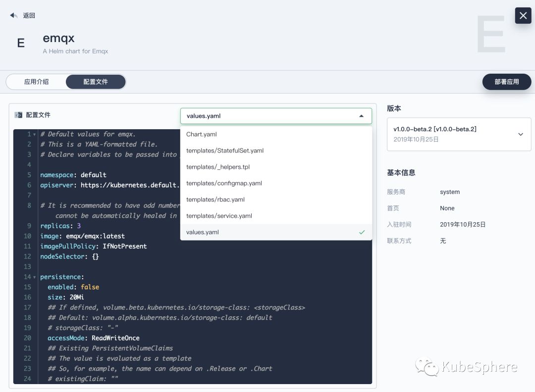The width and height of the screenshot is (535, 392).
Task: Click 'replicas: 3' code line
Action: [x=60, y=226]
